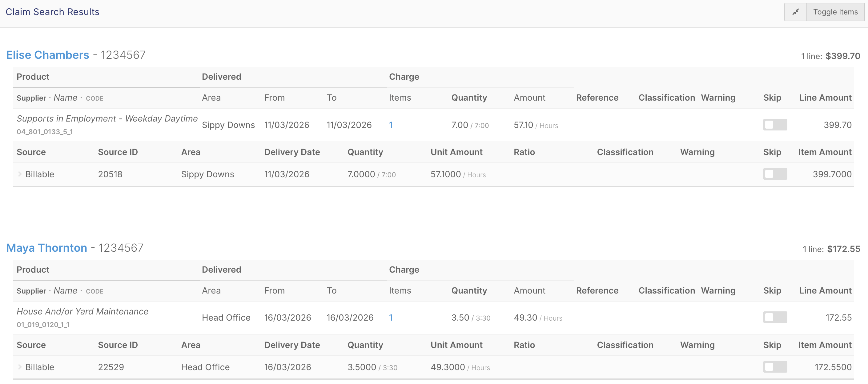Open items count link for Head Office line

click(x=391, y=318)
